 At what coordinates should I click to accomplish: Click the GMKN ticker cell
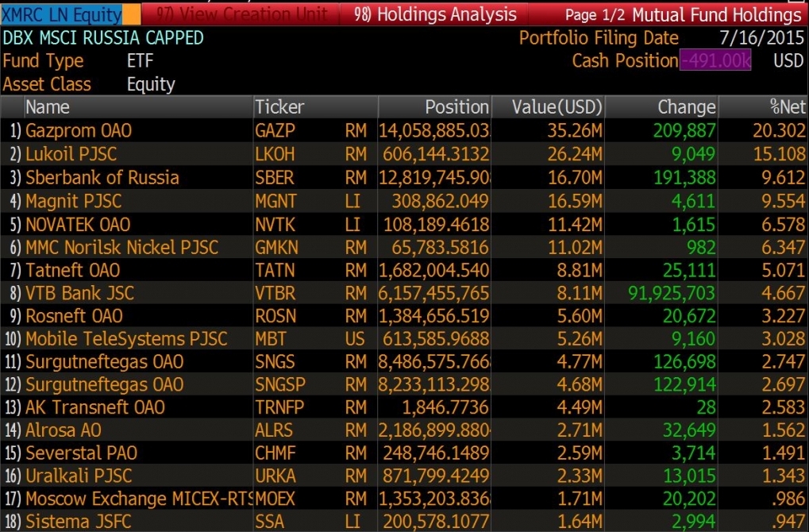(276, 247)
